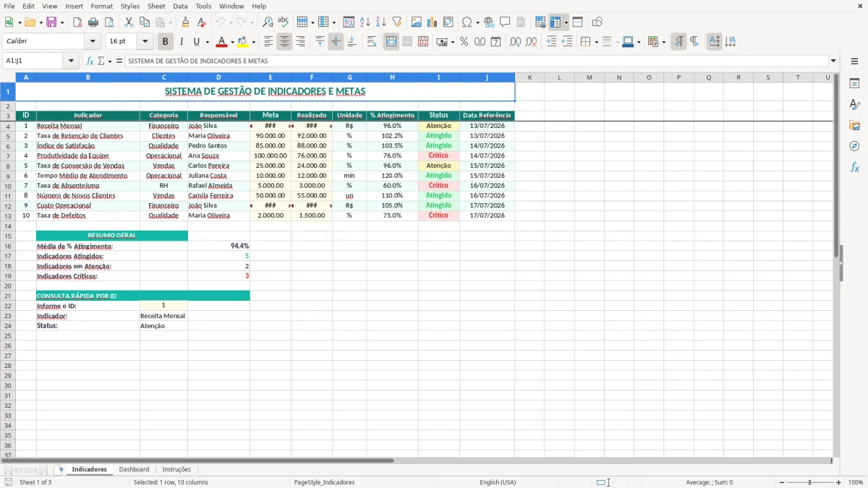Insert comment speech bubble icon
Image resolution: width=868 pixels, height=488 pixels.
click(x=505, y=22)
